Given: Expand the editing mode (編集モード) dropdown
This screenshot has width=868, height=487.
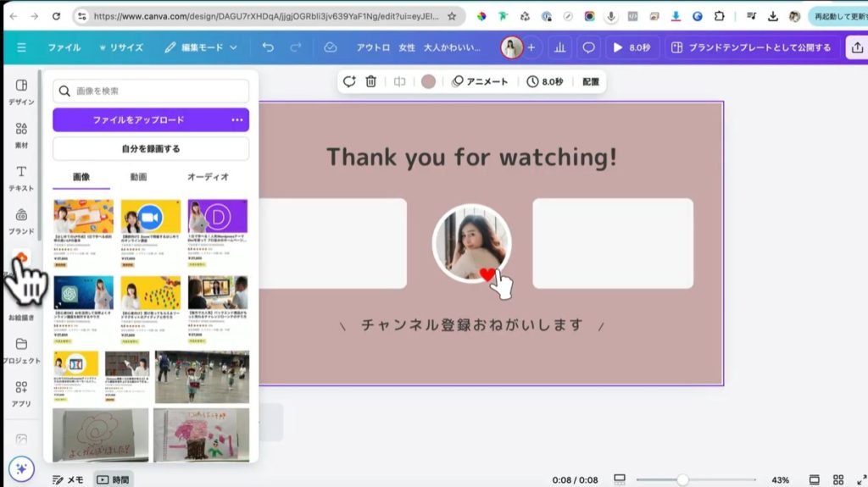Looking at the screenshot, I should tap(201, 47).
